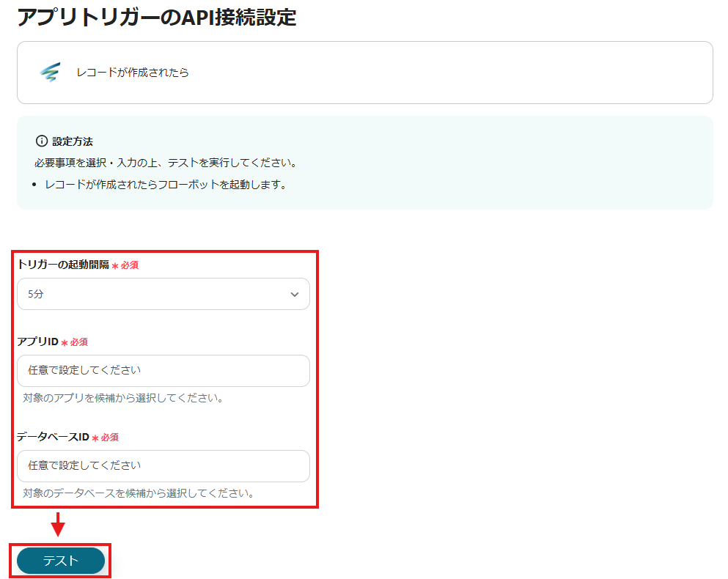Focus the データベースID input field
This screenshot has height=579, width=728.
click(163, 466)
